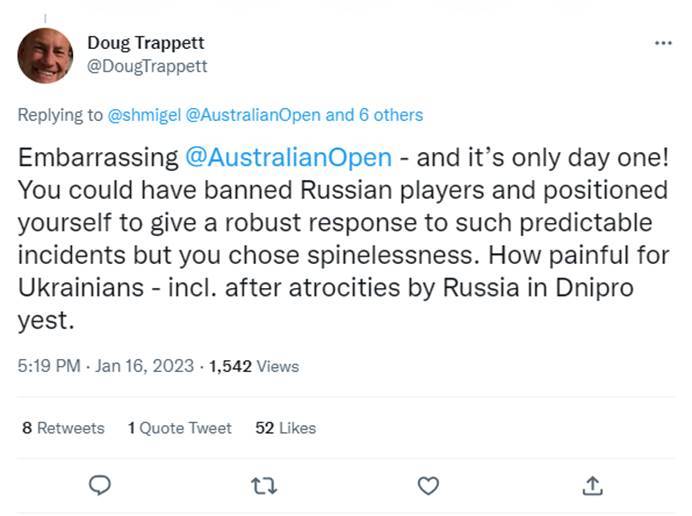Viewport: 692px width, 516px height.
Task: Show the 52 Likes list
Action: tap(286, 428)
